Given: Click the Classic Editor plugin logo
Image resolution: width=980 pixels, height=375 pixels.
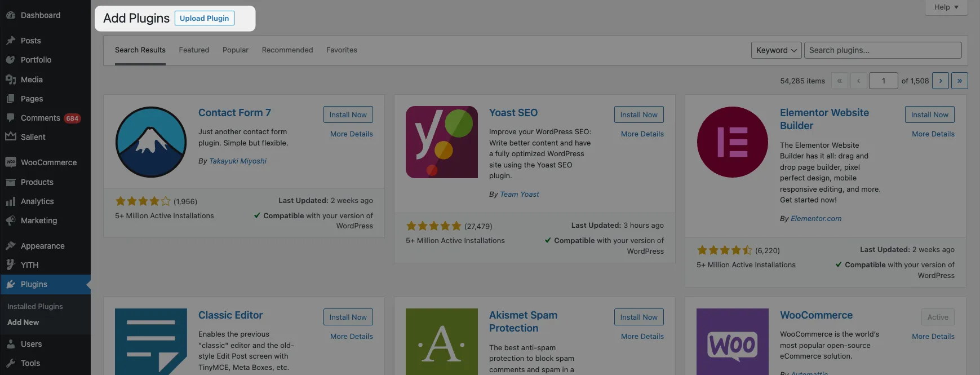Looking at the screenshot, I should coord(151,342).
